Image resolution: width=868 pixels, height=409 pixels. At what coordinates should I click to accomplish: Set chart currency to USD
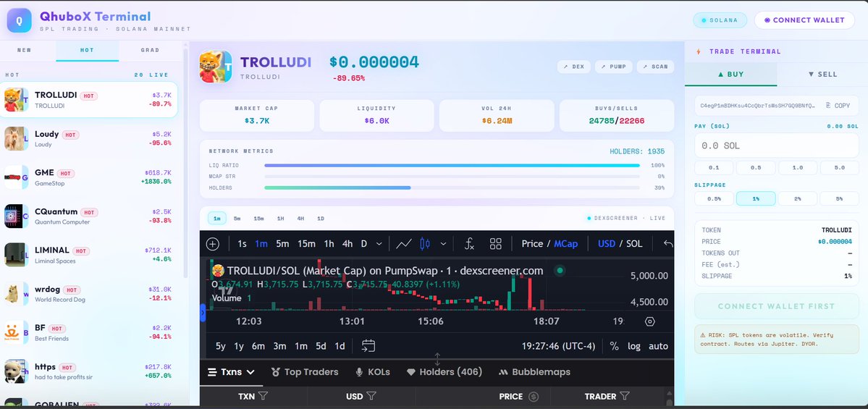pyautogui.click(x=606, y=243)
